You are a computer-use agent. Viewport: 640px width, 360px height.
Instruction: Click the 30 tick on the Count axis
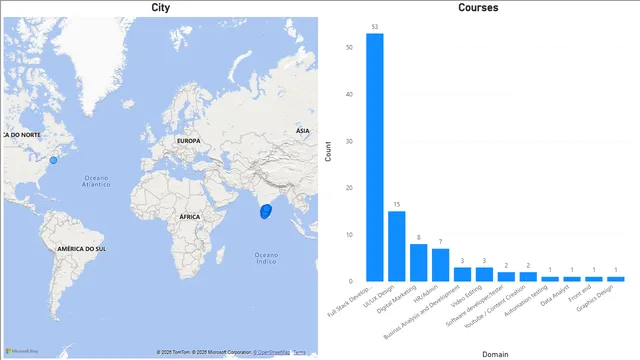click(349, 141)
